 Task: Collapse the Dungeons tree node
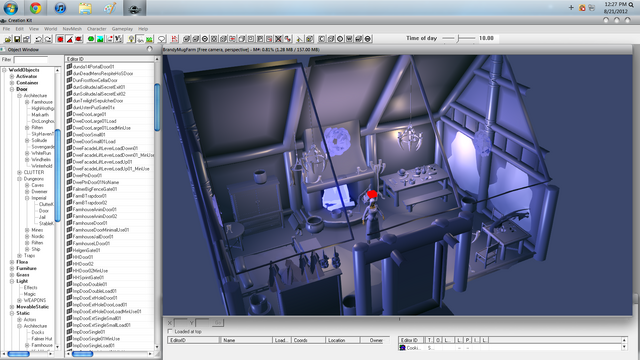pyautogui.click(x=20, y=179)
